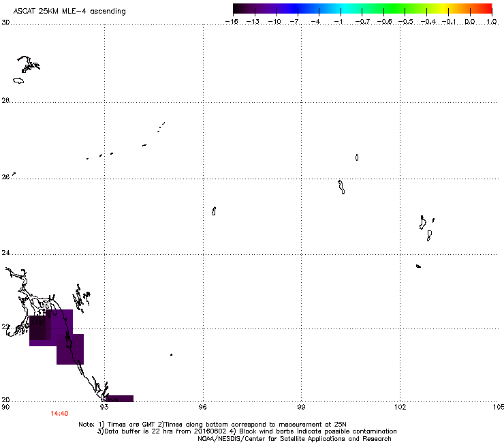504x443 pixels.
Task: Select the '-13' colorbar label
Action: pos(253,22)
